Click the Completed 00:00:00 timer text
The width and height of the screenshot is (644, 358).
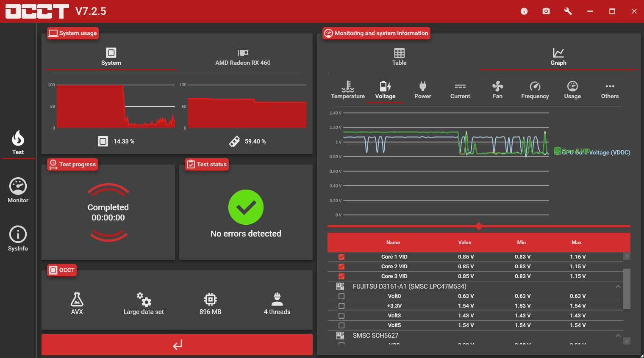click(108, 212)
